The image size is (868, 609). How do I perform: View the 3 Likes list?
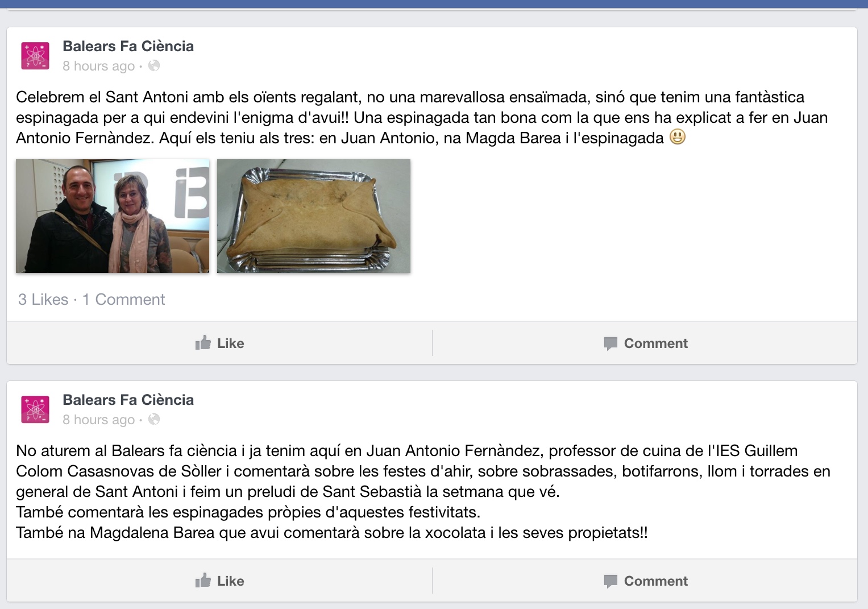pyautogui.click(x=43, y=300)
